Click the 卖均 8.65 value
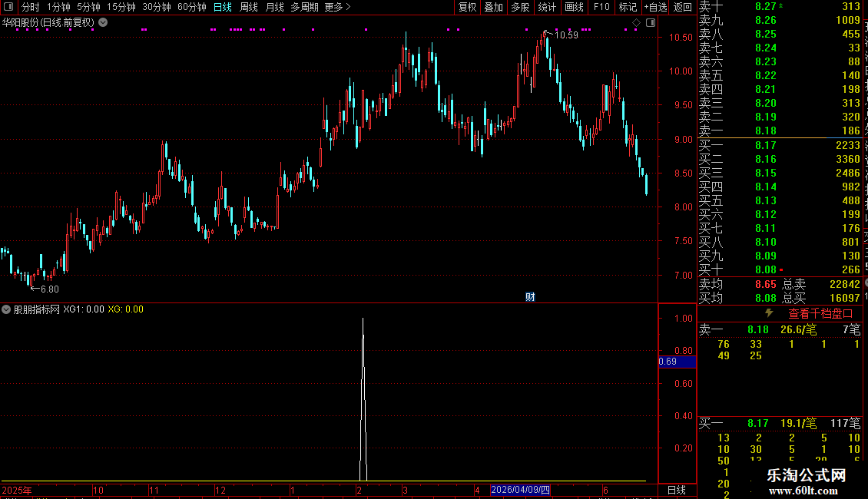Image resolution: width=868 pixels, height=499 pixels. 766,284
